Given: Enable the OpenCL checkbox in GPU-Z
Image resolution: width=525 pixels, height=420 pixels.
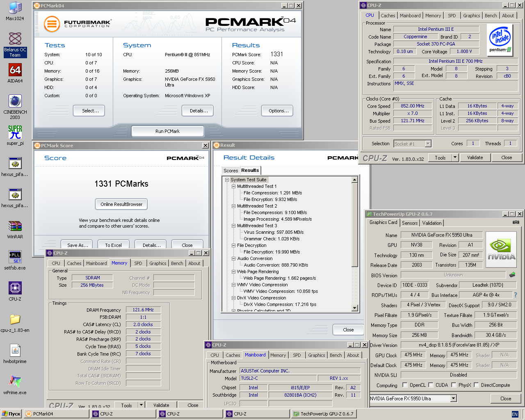Looking at the screenshot, I should [x=405, y=385].
